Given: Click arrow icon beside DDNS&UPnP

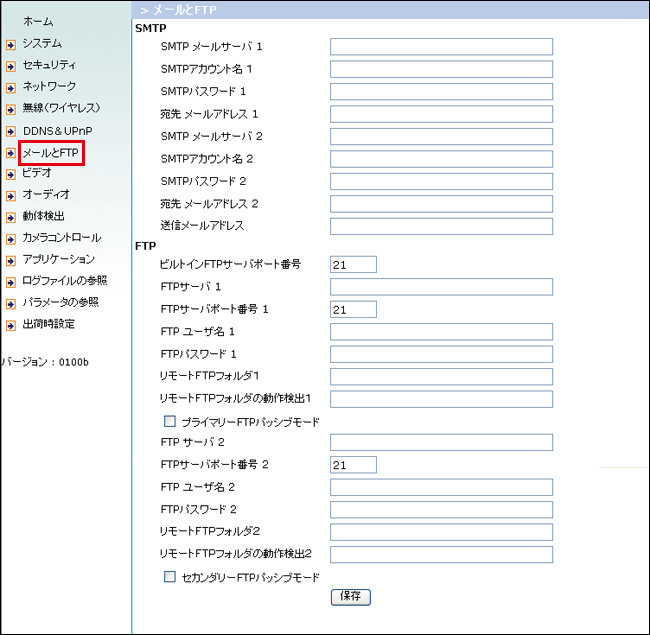Looking at the screenshot, I should 11,131.
